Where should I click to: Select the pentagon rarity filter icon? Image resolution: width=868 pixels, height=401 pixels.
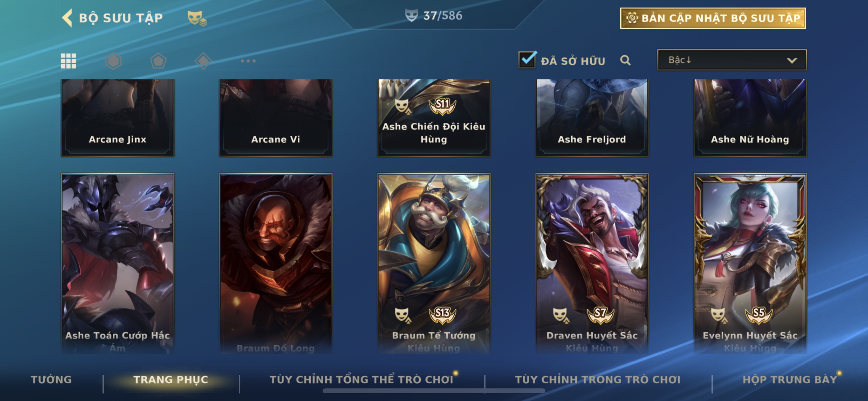coord(158,61)
